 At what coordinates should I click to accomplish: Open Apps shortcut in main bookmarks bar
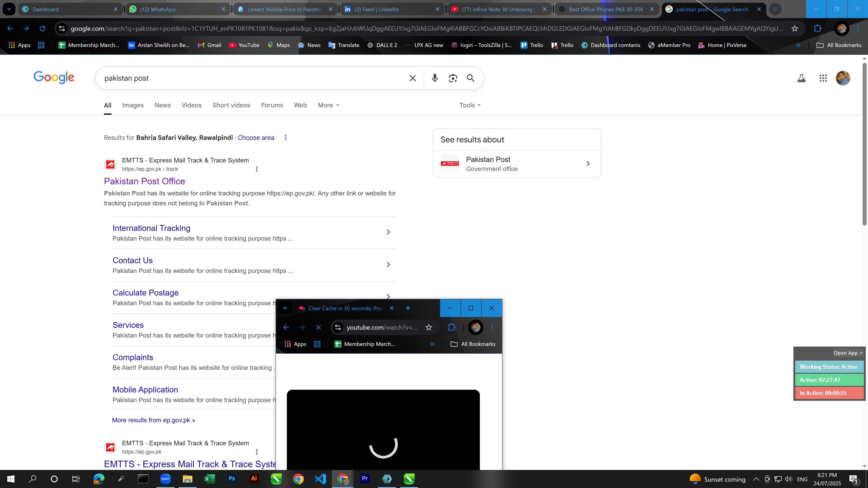(19, 45)
